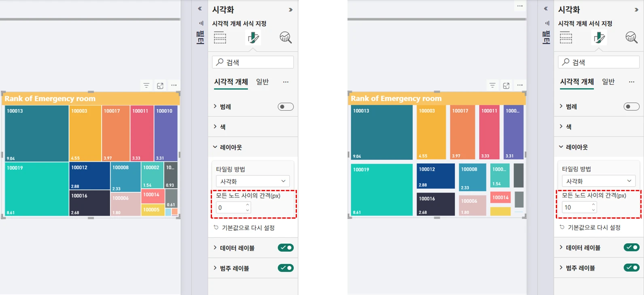Image resolution: width=644 pixels, height=295 pixels.
Task: Collapse the 시각화 pane with the right-pointing double chevron in the left screenshot
Action: coord(290,10)
